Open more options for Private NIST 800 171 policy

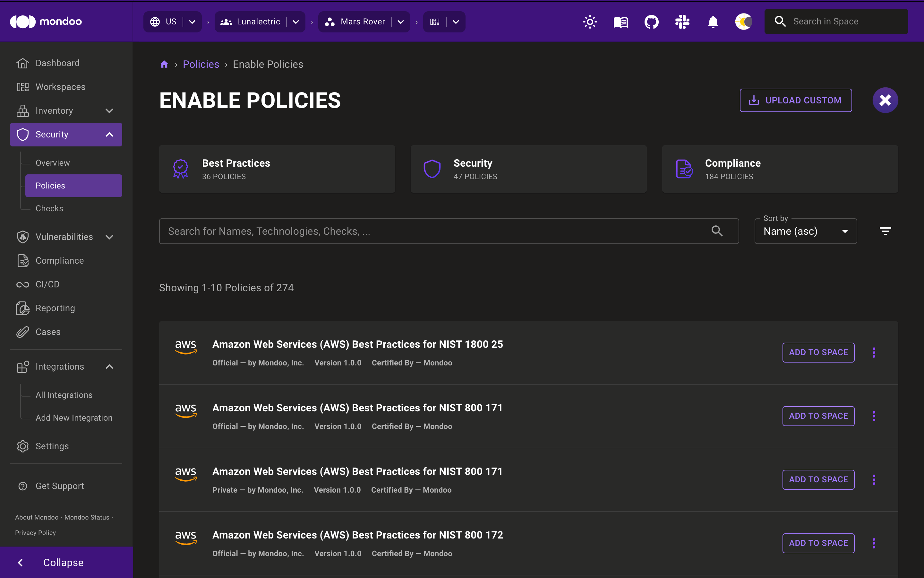click(874, 479)
